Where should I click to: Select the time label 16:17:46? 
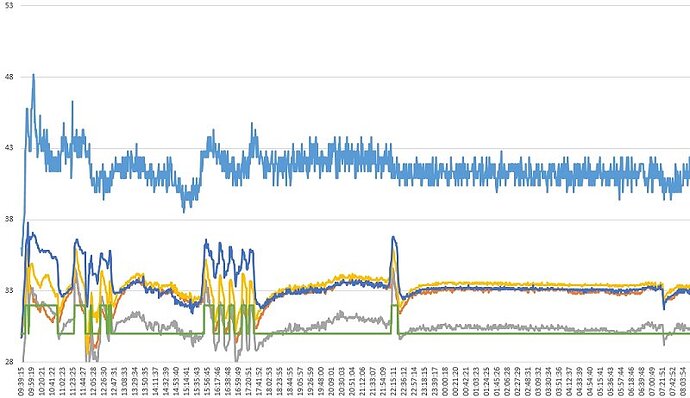[218, 382]
